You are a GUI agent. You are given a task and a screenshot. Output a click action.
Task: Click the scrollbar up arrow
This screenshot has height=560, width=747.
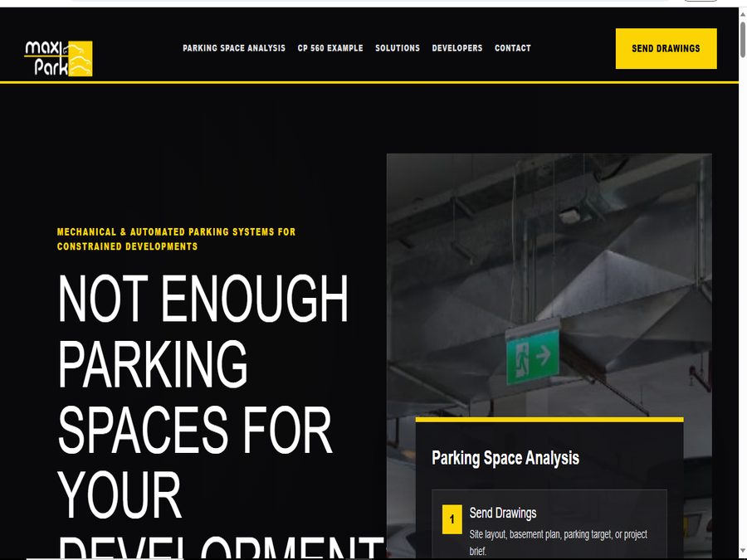click(x=743, y=14)
